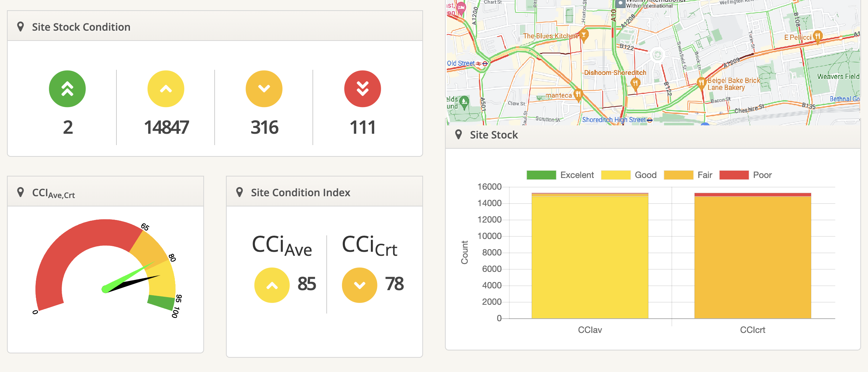
Task: Click Shoreditch High Street station label
Action: tap(614, 120)
